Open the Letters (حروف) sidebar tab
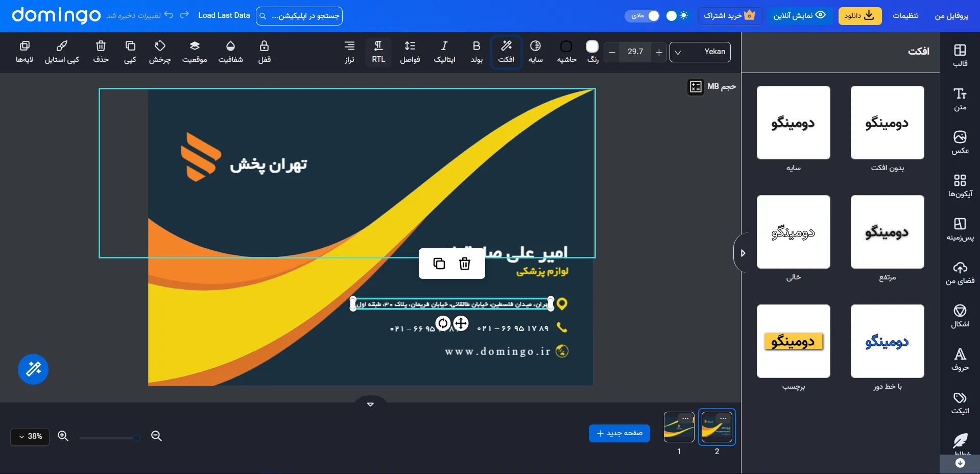This screenshot has width=980, height=474. 960,360
